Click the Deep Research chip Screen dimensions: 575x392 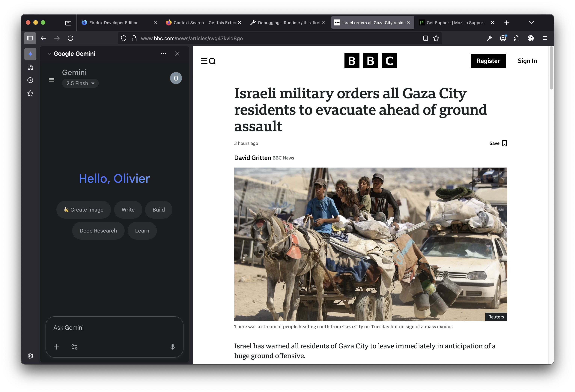click(x=98, y=231)
